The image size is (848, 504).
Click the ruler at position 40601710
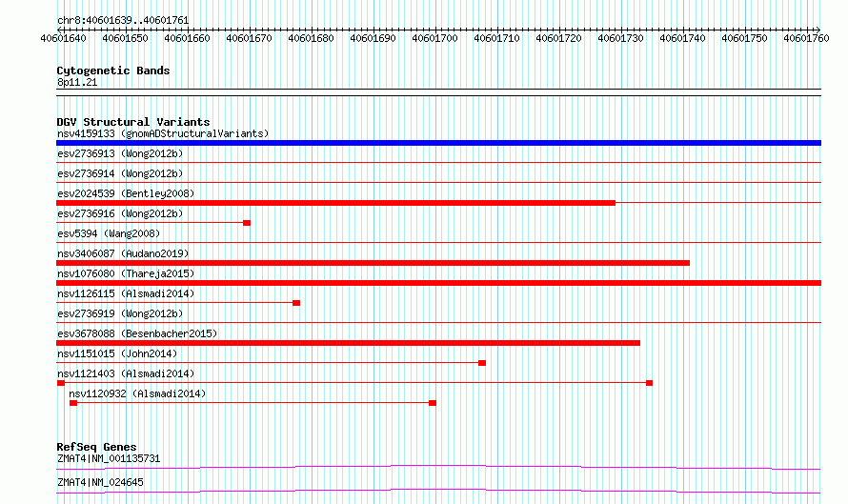(x=497, y=38)
